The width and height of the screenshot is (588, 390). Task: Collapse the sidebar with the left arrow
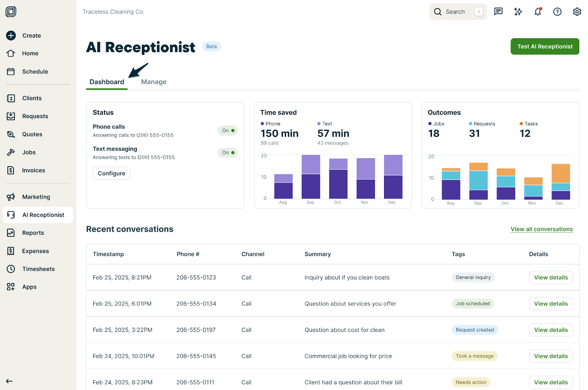click(x=10, y=381)
